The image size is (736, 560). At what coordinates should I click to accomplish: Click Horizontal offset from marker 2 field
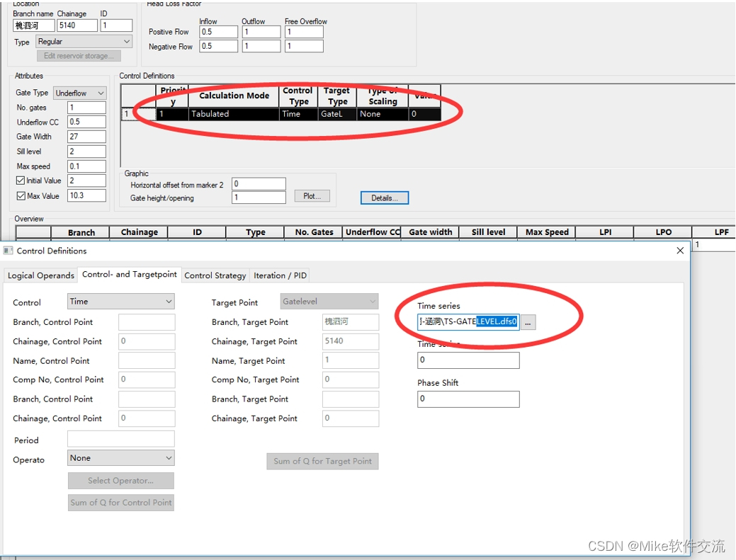[259, 184]
